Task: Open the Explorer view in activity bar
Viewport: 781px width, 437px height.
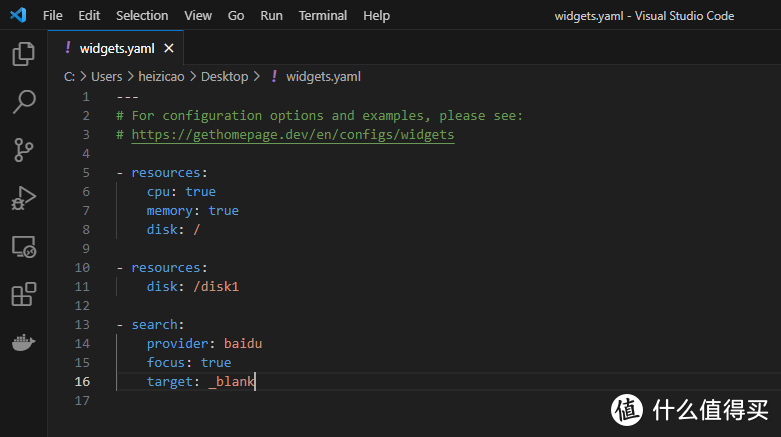Action: click(23, 55)
